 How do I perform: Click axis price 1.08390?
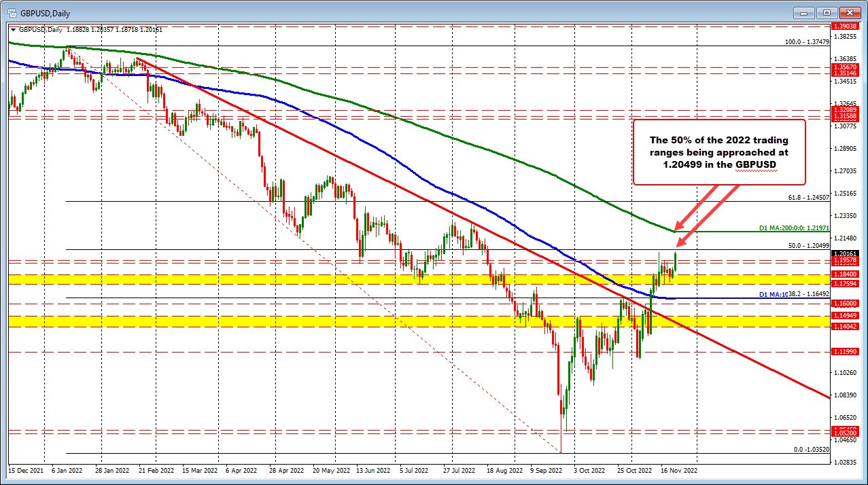coord(845,395)
